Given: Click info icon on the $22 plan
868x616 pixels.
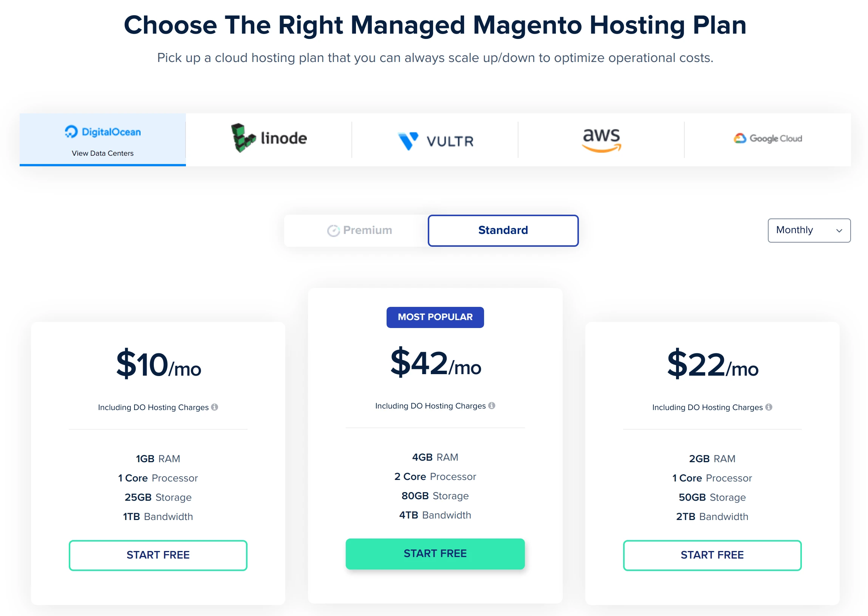Looking at the screenshot, I should (768, 407).
